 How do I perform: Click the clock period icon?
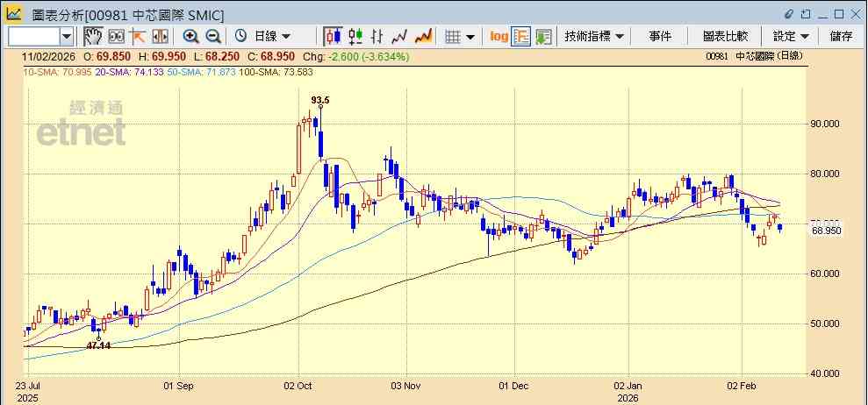click(240, 37)
